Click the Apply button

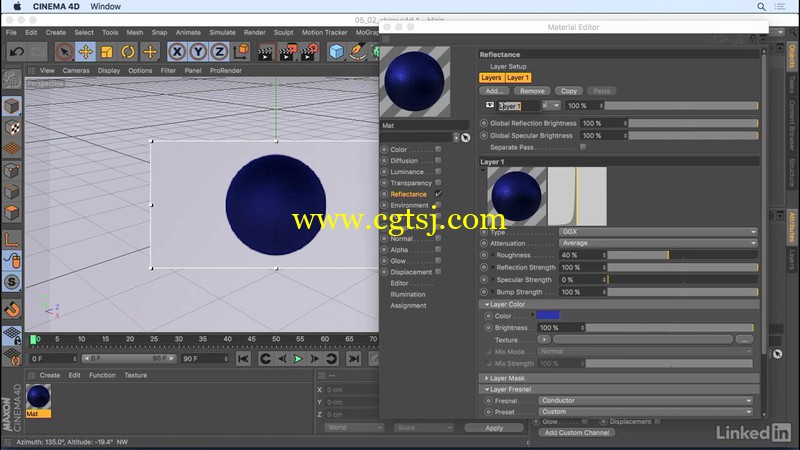click(x=494, y=428)
